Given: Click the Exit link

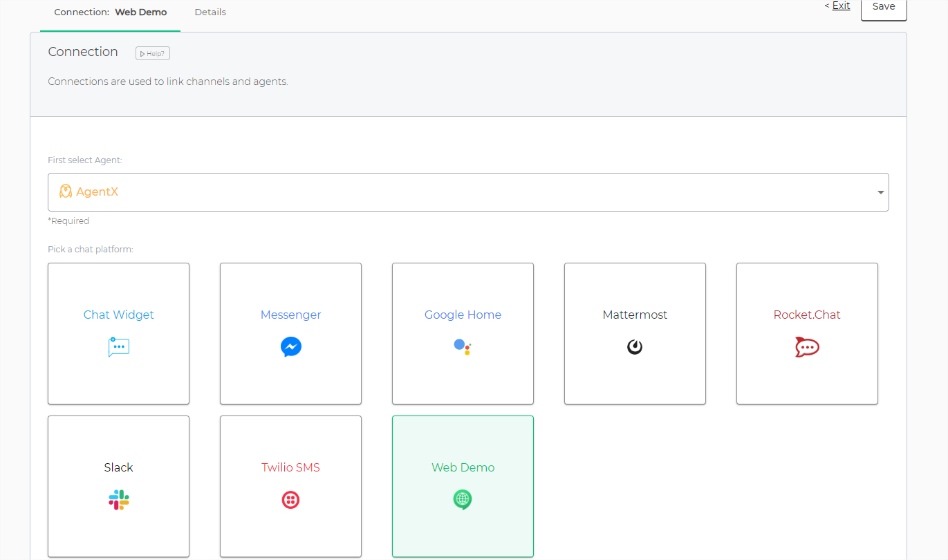Looking at the screenshot, I should (841, 6).
